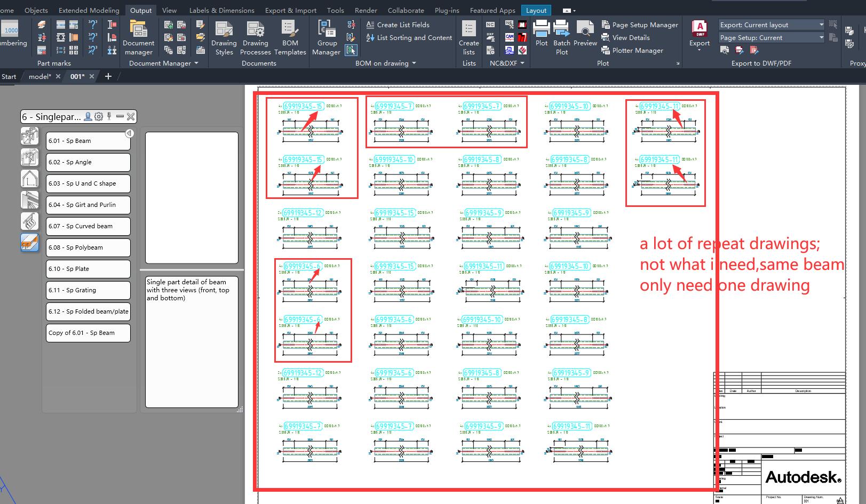The height and width of the screenshot is (504, 866).
Task: Select Copy of 6.01 - Sp Beam
Action: click(88, 333)
